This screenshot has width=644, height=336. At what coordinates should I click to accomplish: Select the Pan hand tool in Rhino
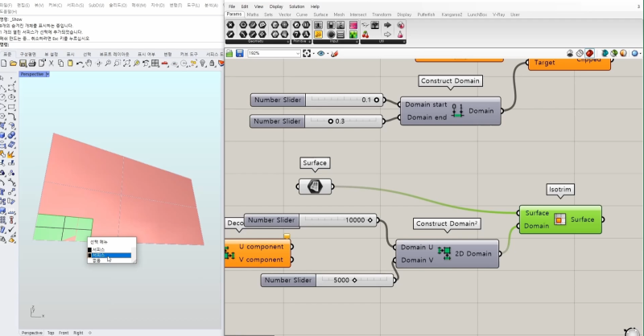point(89,64)
